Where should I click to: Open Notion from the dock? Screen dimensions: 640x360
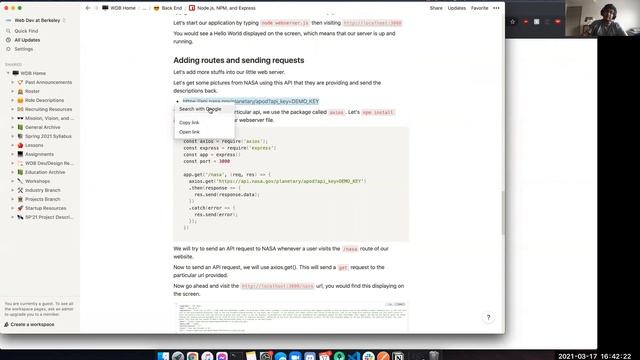click(398, 356)
